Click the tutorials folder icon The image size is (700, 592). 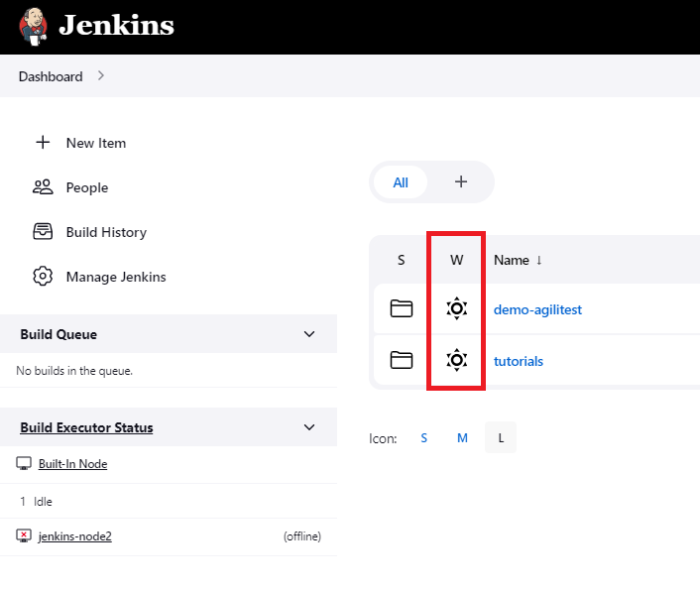pos(402,360)
